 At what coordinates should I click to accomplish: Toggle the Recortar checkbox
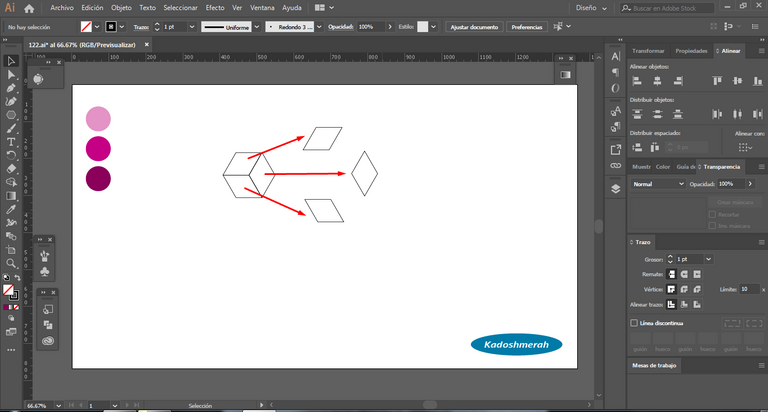pos(712,214)
